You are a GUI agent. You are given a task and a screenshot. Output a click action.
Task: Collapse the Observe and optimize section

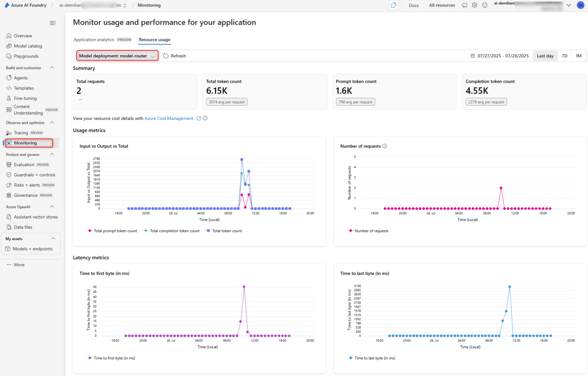point(52,123)
